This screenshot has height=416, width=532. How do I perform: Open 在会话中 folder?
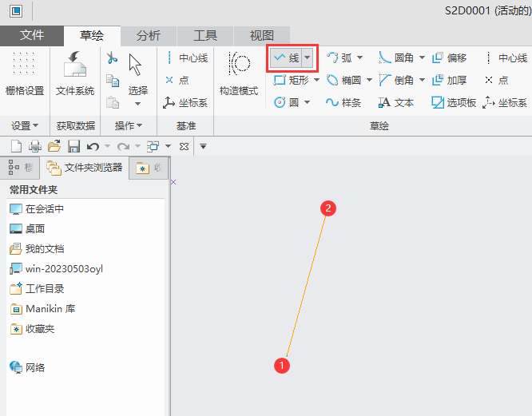(x=37, y=209)
